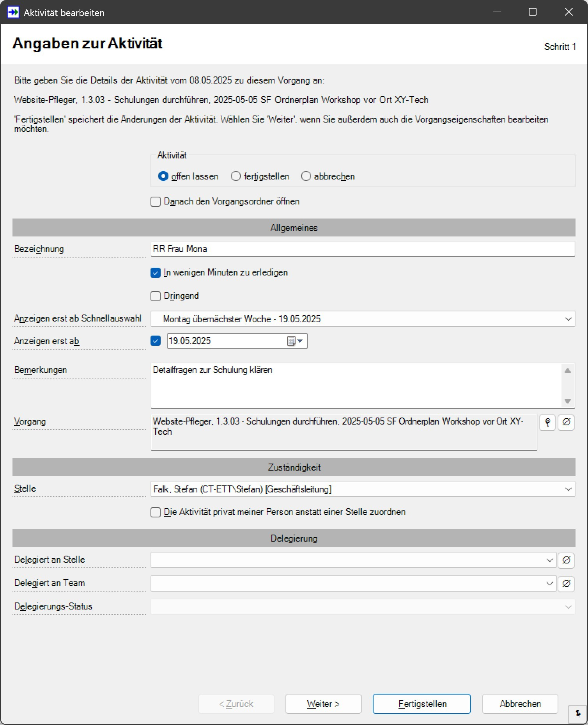588x725 pixels.
Task: Toggle the 'Anzeigen erst ab' date checkbox
Action: 156,341
